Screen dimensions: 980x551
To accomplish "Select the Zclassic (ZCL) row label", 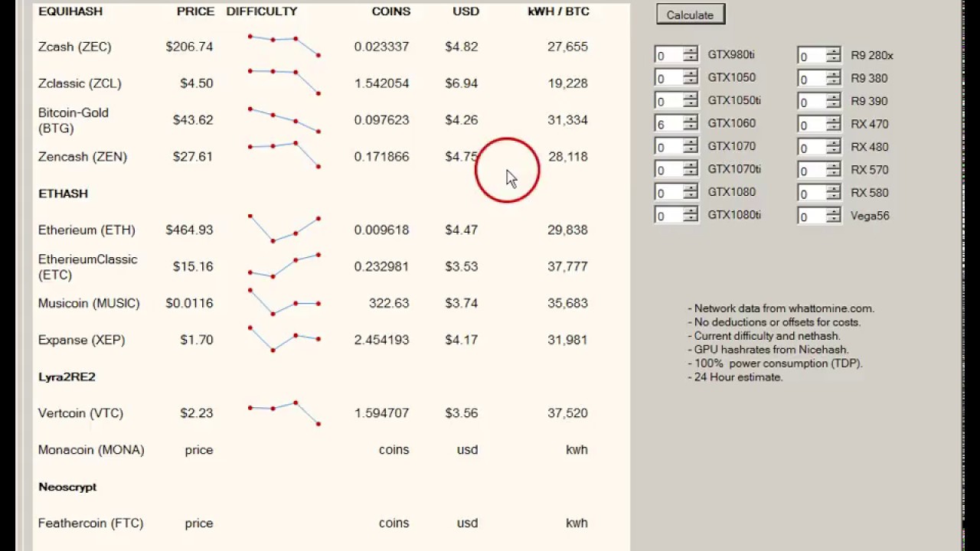I will point(80,83).
